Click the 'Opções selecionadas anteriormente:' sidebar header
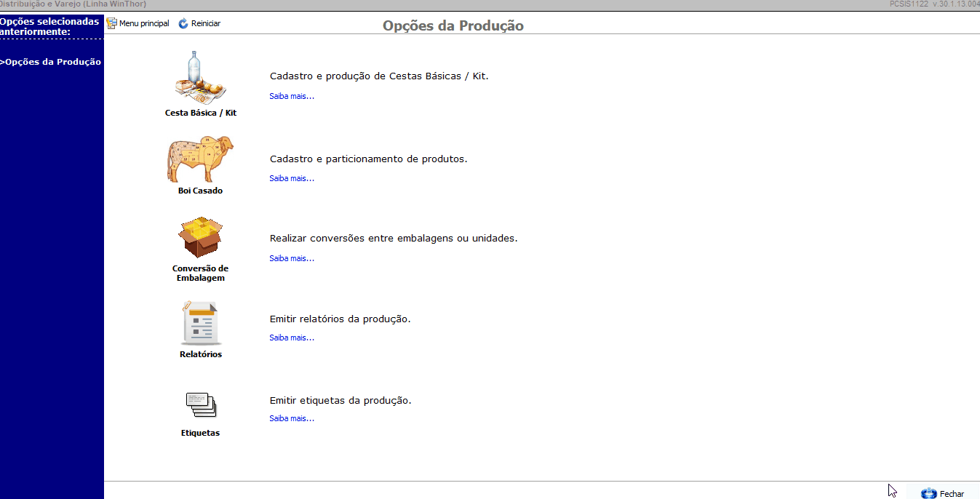980x499 pixels. tap(49, 26)
